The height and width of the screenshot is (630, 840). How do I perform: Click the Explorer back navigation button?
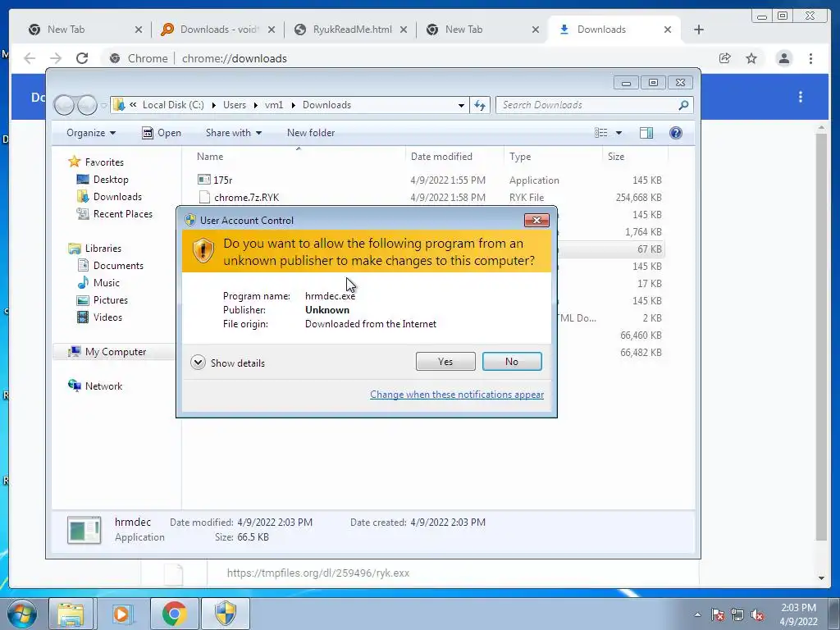pos(64,105)
